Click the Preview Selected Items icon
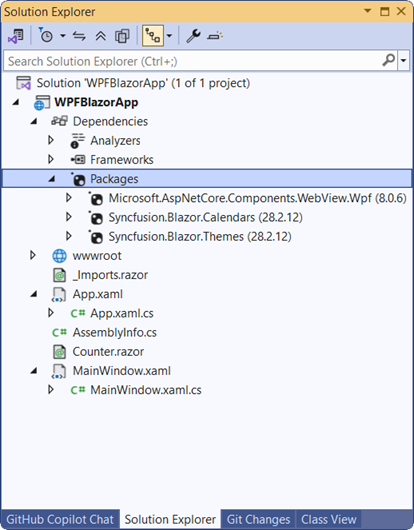 click(x=215, y=35)
